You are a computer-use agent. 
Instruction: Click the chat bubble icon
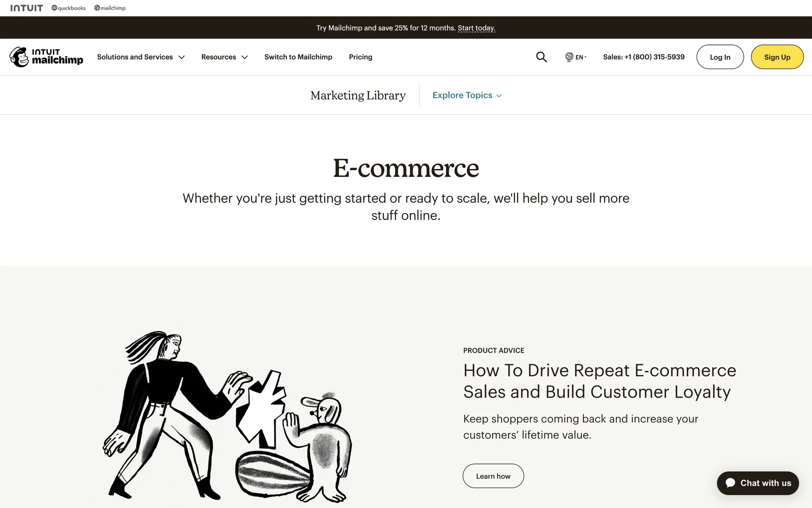point(730,483)
